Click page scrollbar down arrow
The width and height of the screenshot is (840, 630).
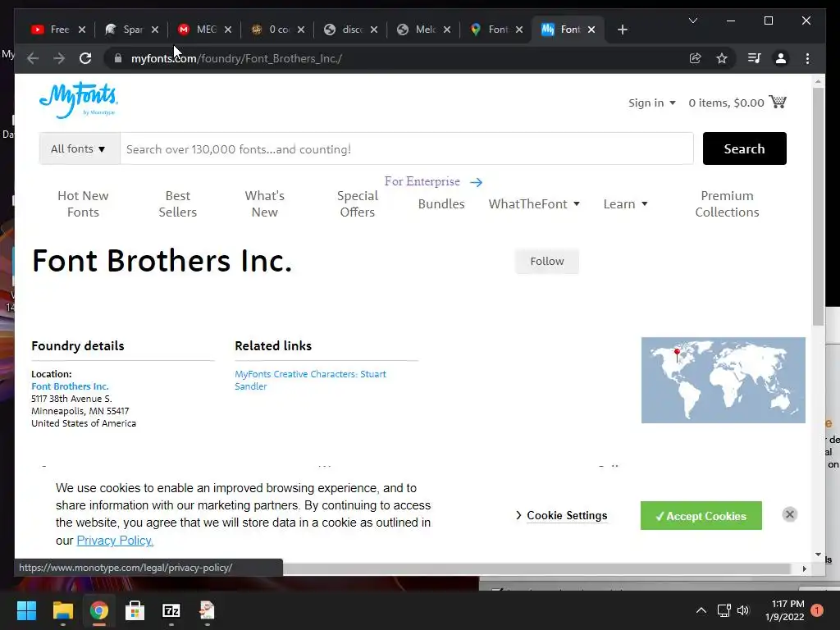pos(818,555)
